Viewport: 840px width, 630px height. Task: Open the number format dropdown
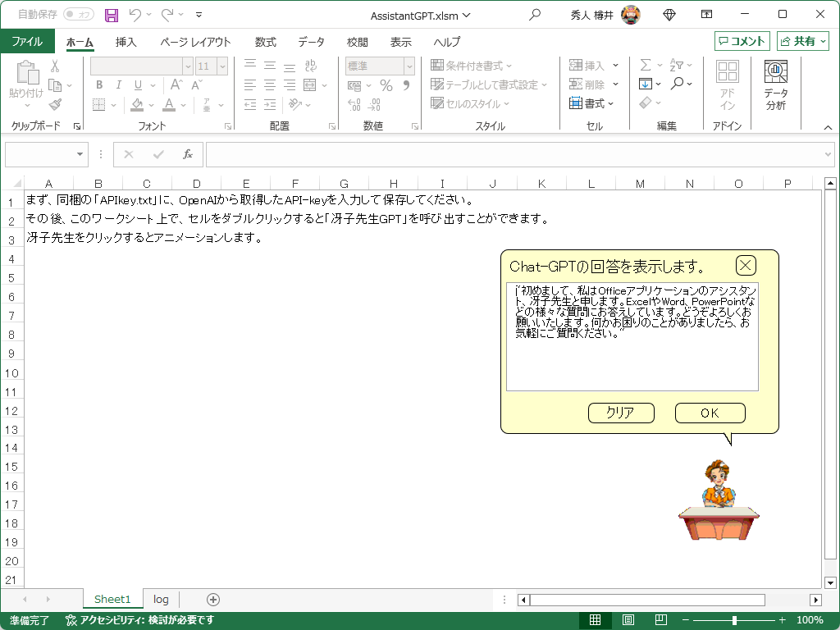tap(409, 66)
